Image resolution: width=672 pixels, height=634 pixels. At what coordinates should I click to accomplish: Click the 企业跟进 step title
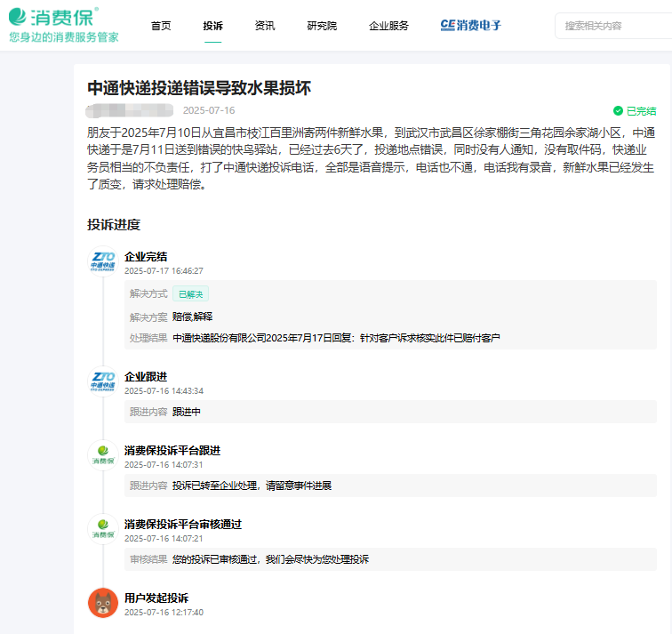146,377
